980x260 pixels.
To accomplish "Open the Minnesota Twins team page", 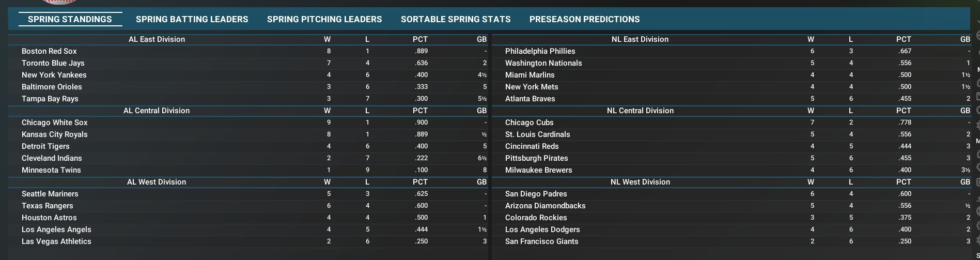I will 51,170.
